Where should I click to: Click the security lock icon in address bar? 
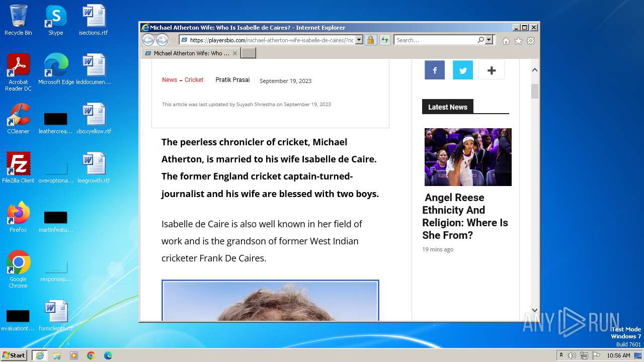[370, 40]
